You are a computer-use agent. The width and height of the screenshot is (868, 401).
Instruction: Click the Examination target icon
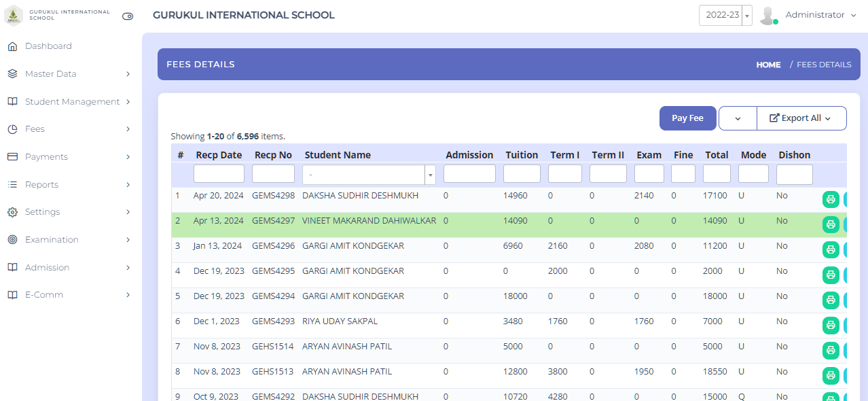pyautogui.click(x=12, y=240)
